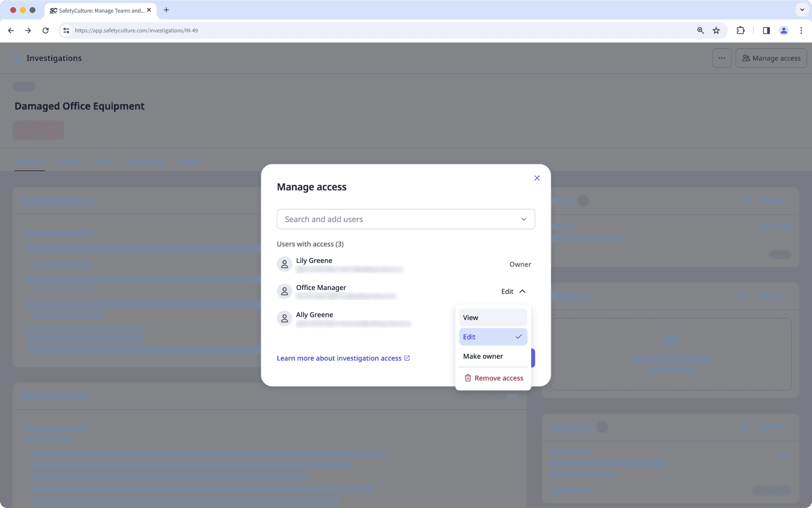Switch to the SafetyCulture browser tab

pyautogui.click(x=97, y=10)
